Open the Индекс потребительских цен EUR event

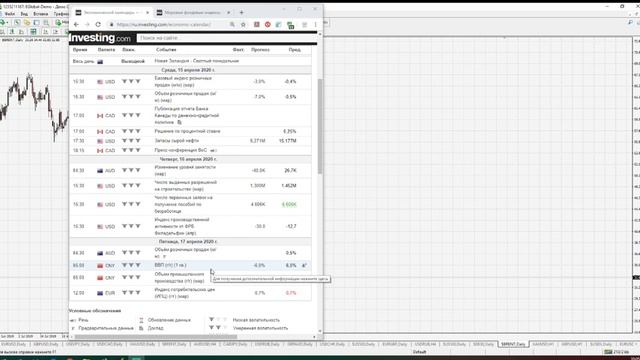pos(184,293)
